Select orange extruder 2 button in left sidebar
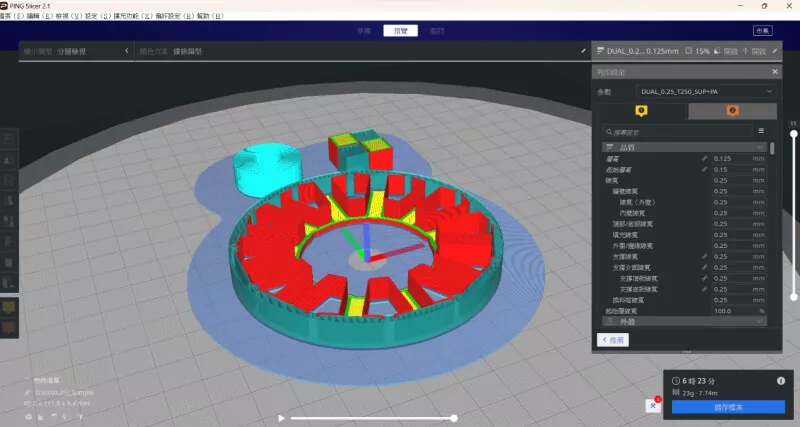This screenshot has height=427, width=800. tap(9, 328)
